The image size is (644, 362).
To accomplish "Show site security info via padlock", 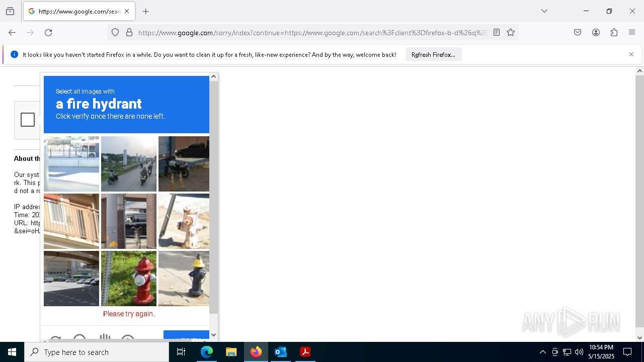I will point(129,32).
